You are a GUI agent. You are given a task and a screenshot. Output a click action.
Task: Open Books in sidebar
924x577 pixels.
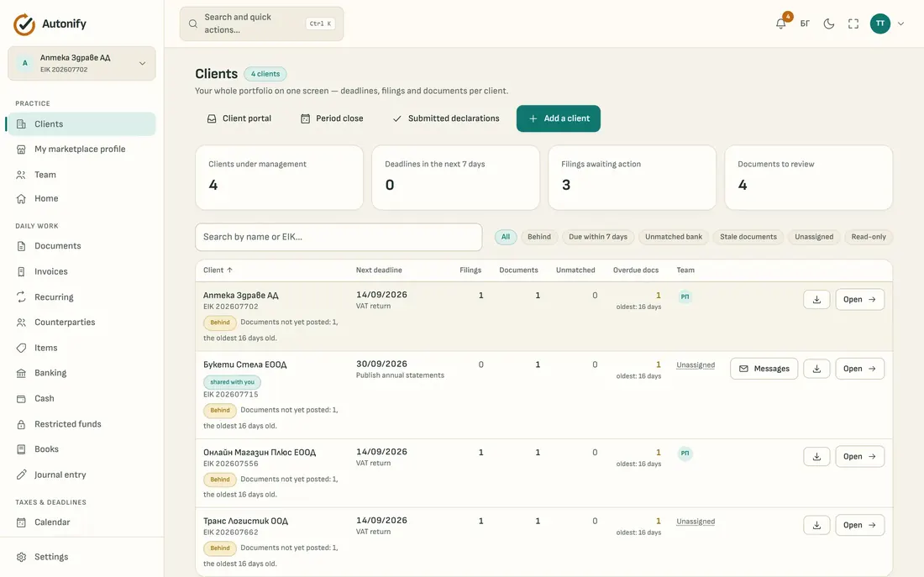pyautogui.click(x=82, y=449)
